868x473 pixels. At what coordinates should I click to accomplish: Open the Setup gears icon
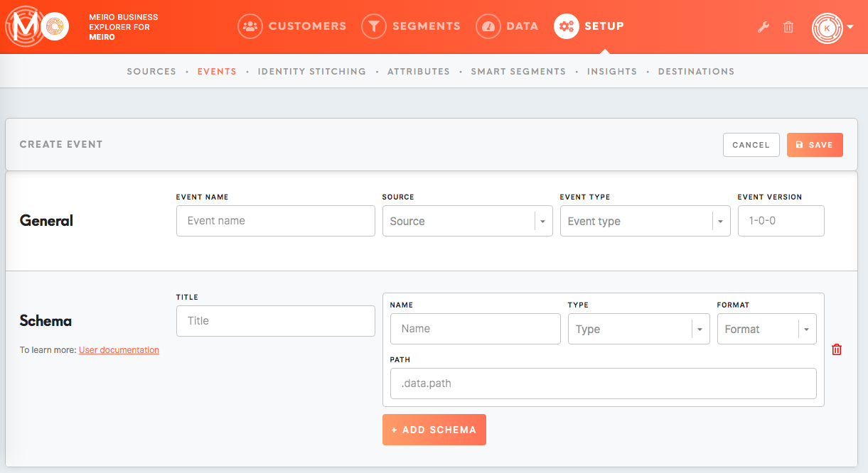[x=567, y=26]
